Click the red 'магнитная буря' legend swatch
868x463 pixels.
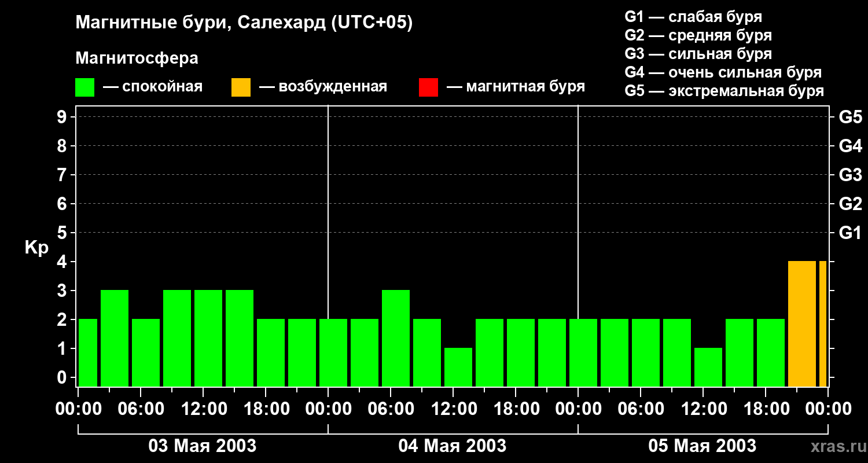(x=428, y=87)
